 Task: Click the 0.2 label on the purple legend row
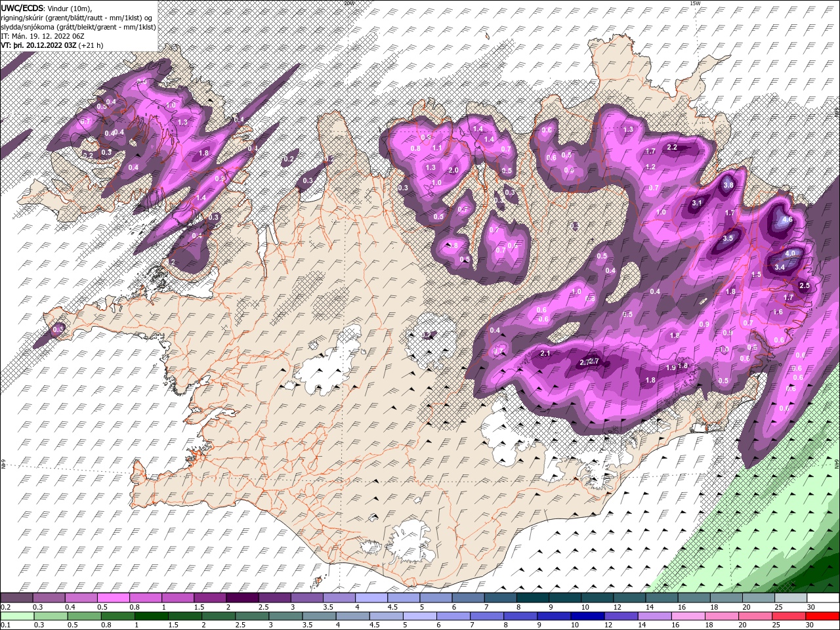pos(5,607)
